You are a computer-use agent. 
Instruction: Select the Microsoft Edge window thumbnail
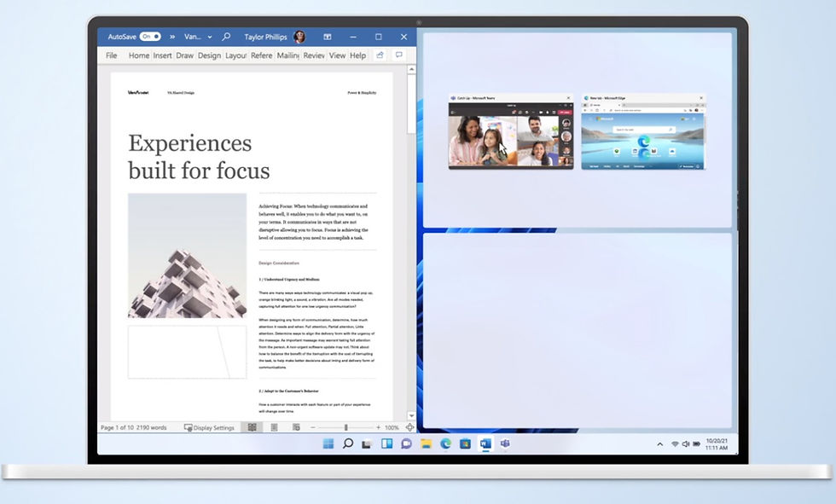pos(643,136)
